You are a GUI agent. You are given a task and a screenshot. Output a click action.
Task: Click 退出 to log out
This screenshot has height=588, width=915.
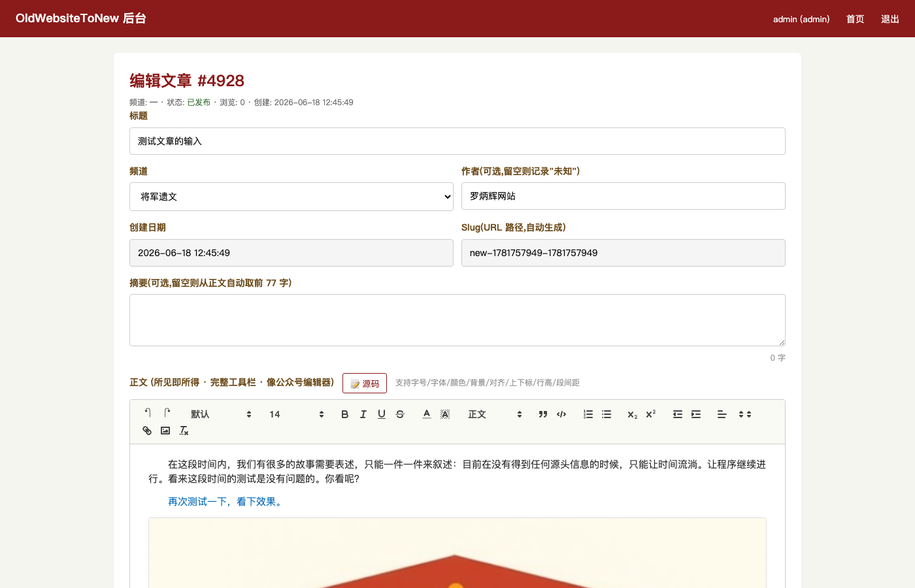point(890,19)
